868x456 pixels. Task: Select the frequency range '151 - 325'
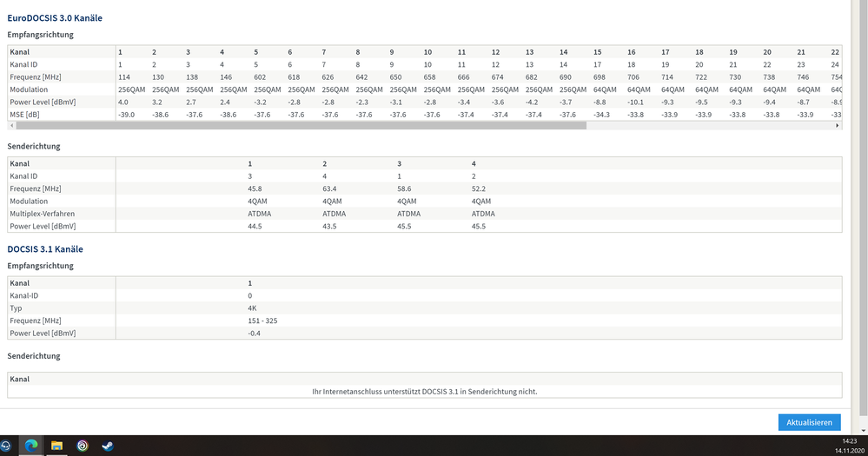(262, 321)
